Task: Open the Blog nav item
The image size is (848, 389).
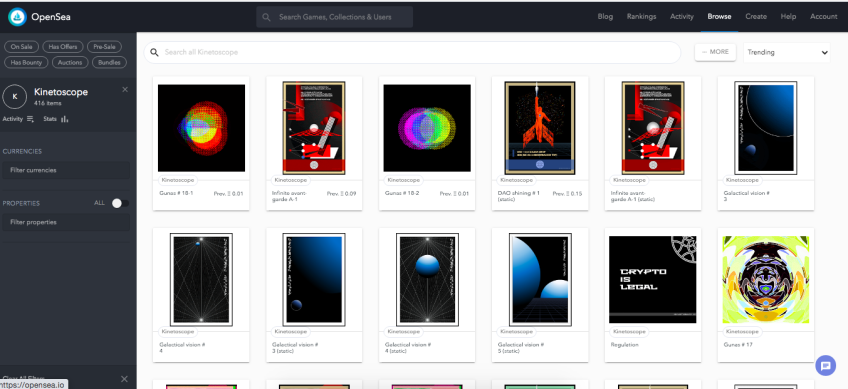Action: (x=605, y=17)
